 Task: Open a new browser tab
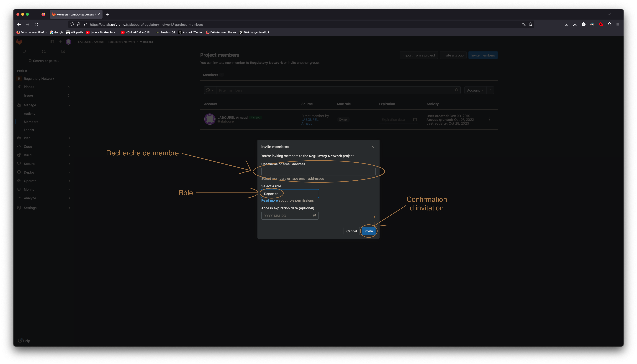pyautogui.click(x=108, y=15)
